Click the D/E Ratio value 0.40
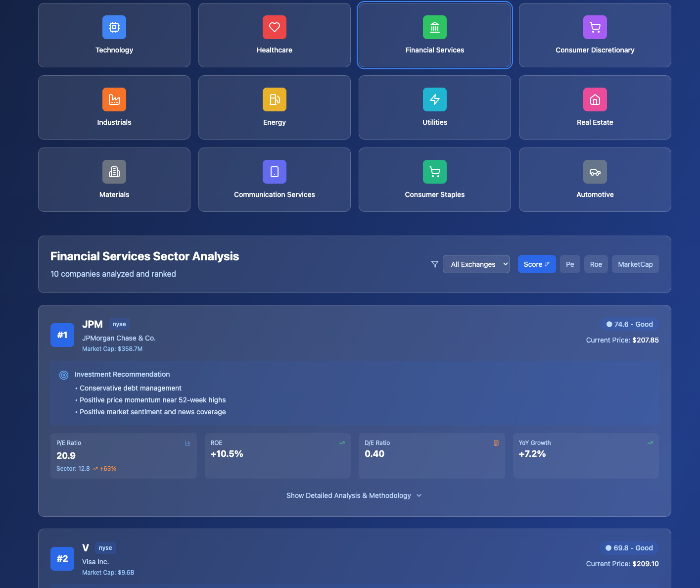 [x=374, y=454]
